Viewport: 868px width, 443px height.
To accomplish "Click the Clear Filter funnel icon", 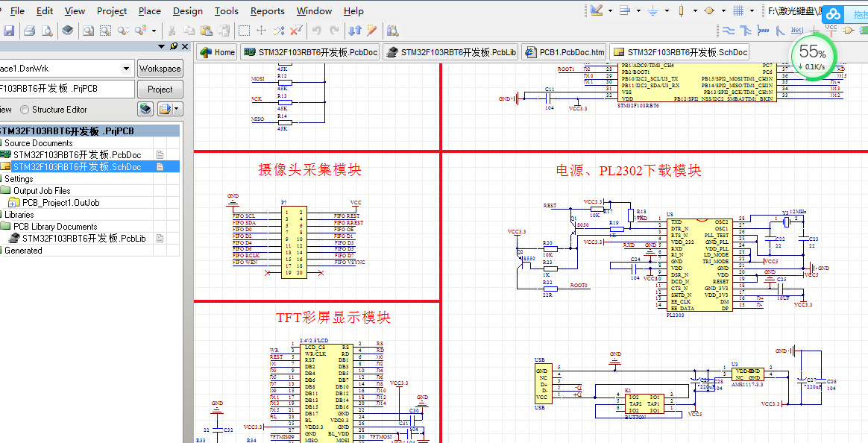I will tap(296, 31).
